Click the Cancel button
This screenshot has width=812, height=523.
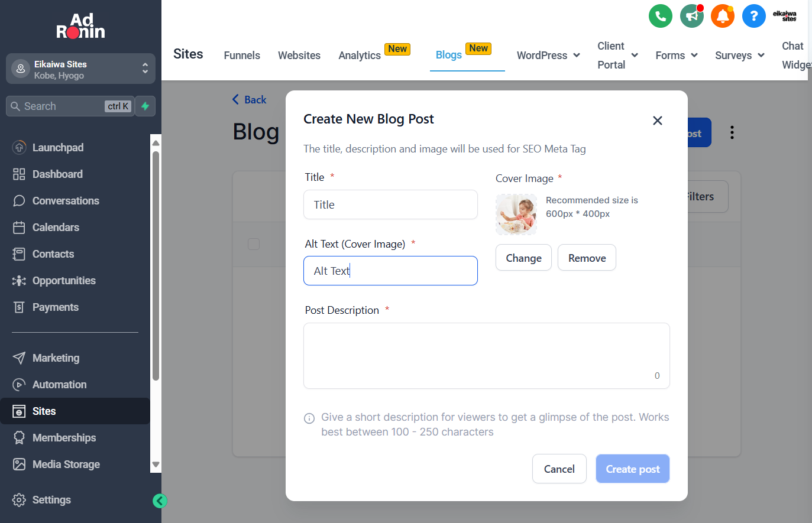559,469
